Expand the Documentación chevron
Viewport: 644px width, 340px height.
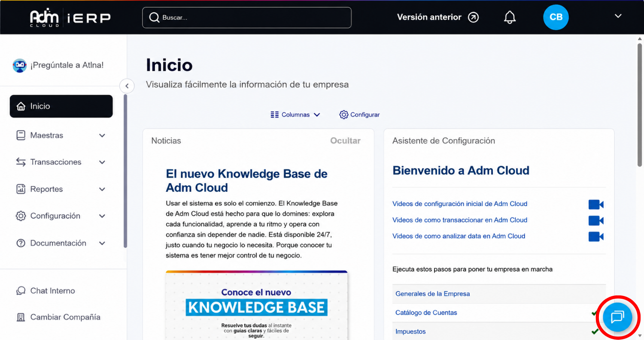102,243
